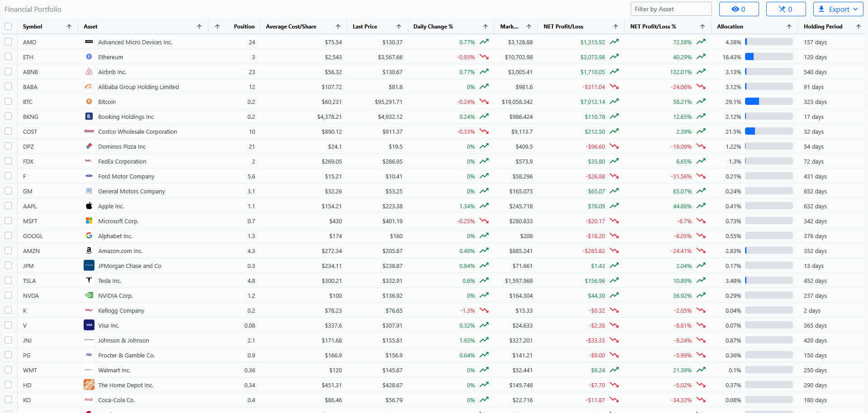
Task: Focus the Filter by Asset input
Action: tap(671, 9)
